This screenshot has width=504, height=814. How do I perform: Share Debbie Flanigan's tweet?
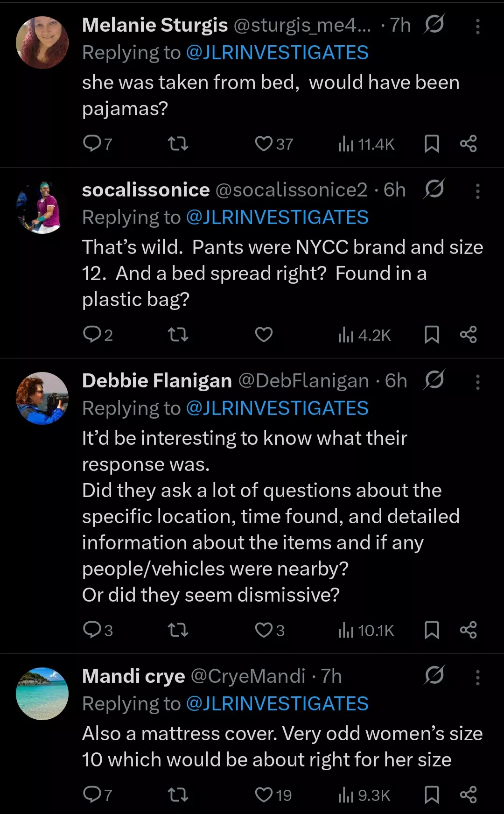click(x=468, y=630)
